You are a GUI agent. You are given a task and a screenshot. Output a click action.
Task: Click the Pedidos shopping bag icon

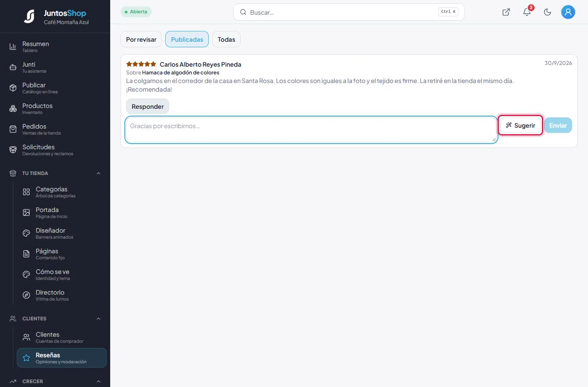click(x=13, y=129)
